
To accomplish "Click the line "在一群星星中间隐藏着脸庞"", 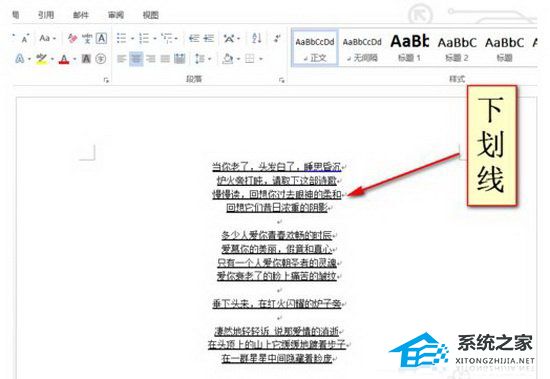I will point(276,358).
